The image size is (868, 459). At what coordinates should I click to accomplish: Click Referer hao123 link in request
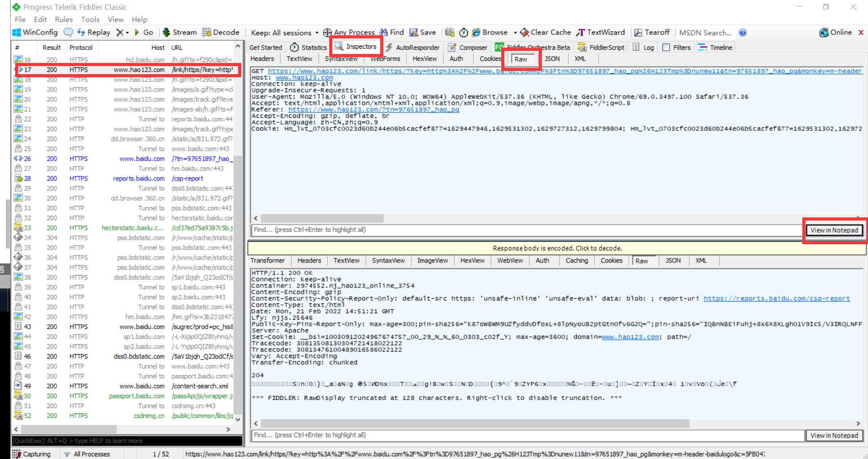point(373,109)
